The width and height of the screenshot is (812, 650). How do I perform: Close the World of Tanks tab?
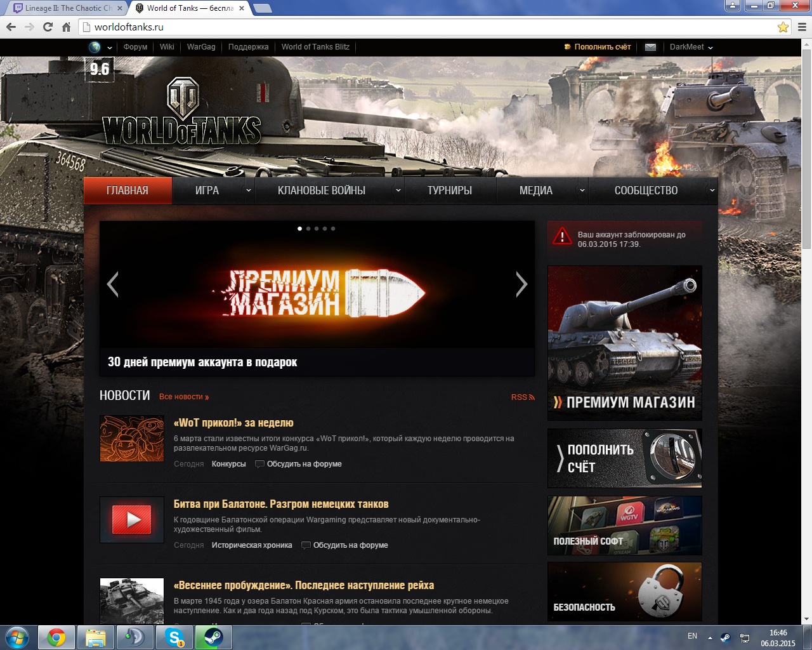click(x=242, y=8)
